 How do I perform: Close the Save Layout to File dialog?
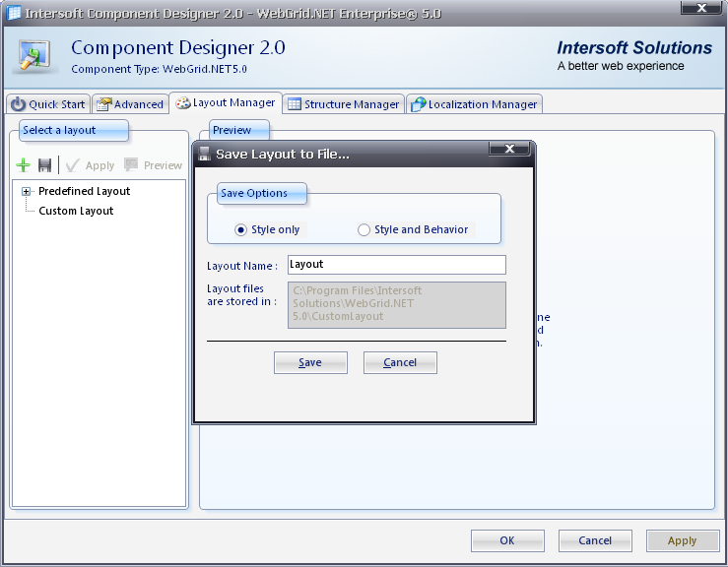509,149
